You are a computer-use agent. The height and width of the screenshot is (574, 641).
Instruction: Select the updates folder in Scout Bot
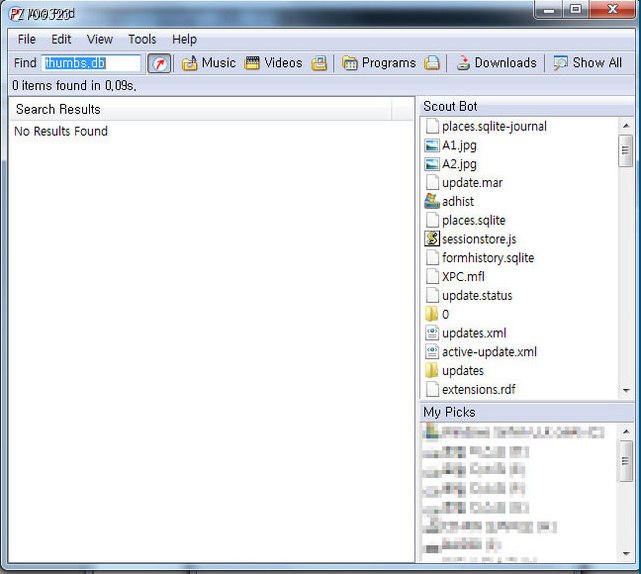coord(462,371)
